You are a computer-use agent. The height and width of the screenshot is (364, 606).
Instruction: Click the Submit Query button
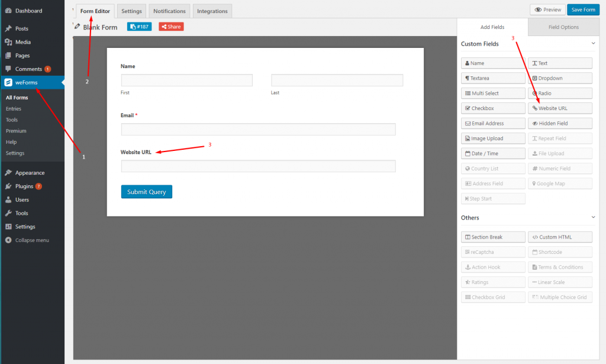coord(146,192)
